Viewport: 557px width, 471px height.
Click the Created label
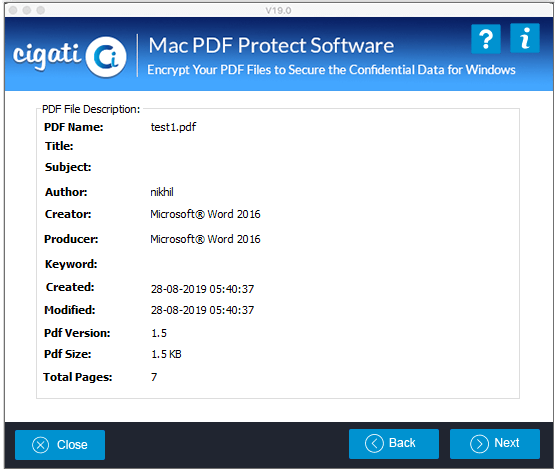point(70,287)
